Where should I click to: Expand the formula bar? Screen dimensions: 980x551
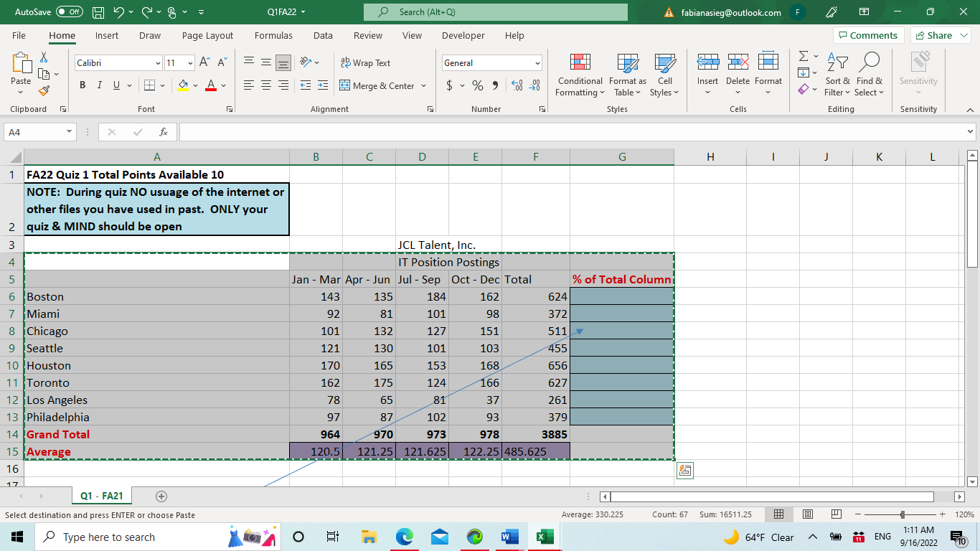pos(971,132)
